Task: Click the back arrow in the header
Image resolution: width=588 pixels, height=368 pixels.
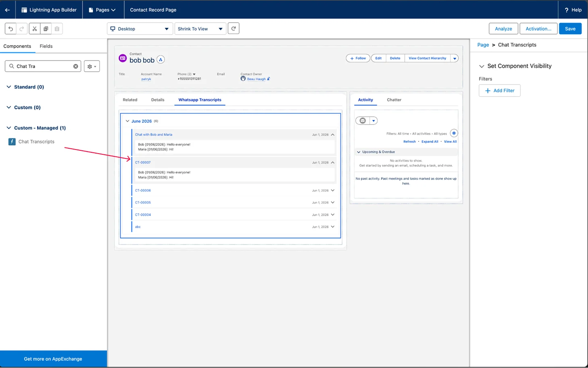Action: [7, 10]
